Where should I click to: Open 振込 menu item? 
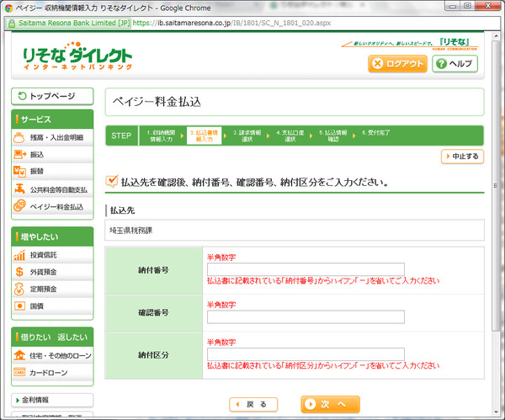click(x=52, y=155)
